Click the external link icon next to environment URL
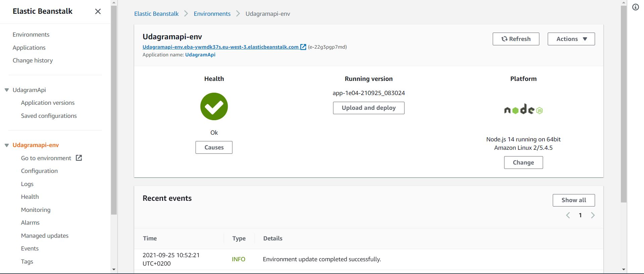This screenshot has height=274, width=644. [303, 47]
